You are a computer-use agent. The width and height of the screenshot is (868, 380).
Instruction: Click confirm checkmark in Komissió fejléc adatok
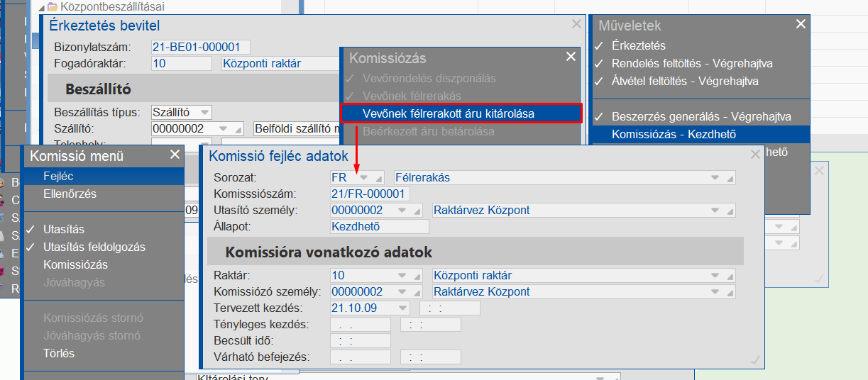point(755,361)
